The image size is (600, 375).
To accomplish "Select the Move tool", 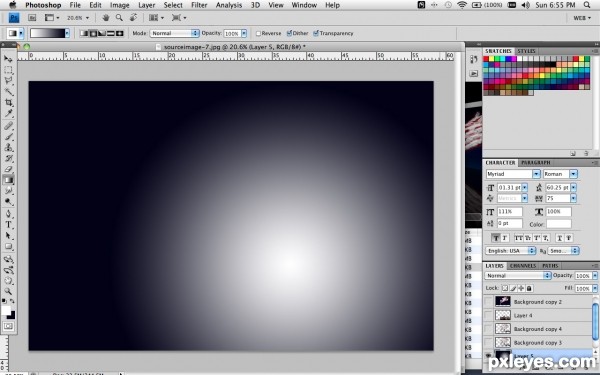I will point(8,59).
